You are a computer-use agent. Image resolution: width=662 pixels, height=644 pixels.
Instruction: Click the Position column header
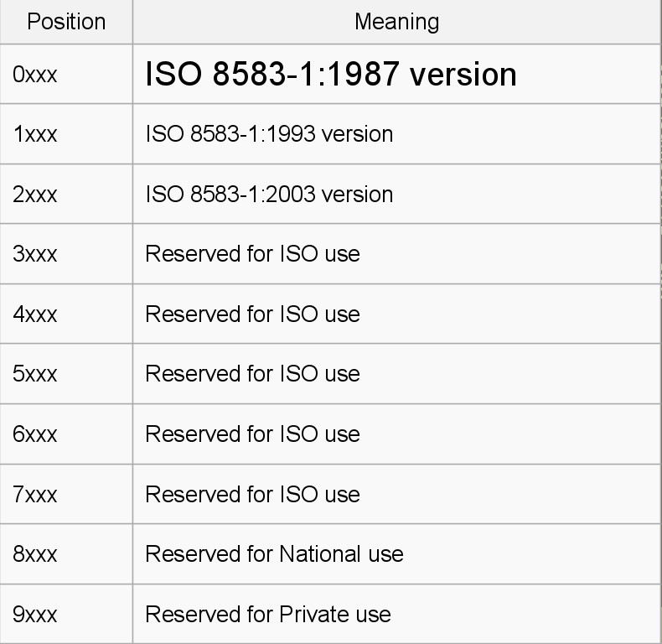(x=66, y=22)
